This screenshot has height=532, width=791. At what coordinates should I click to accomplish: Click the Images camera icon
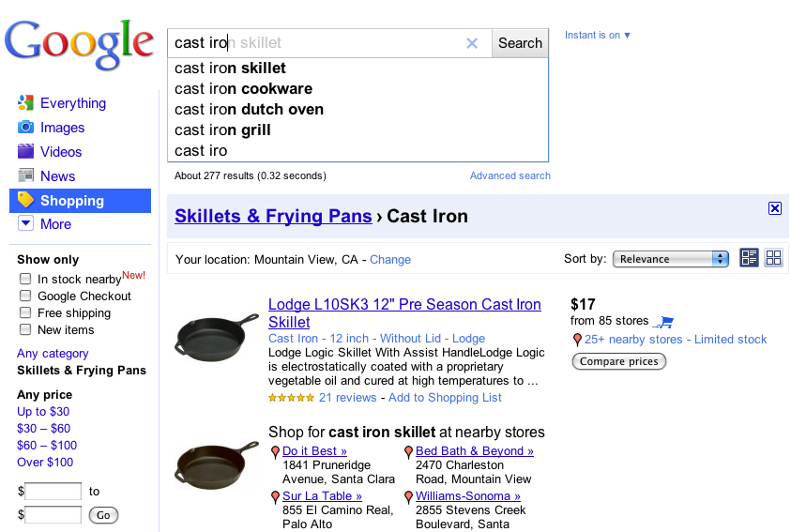25,128
